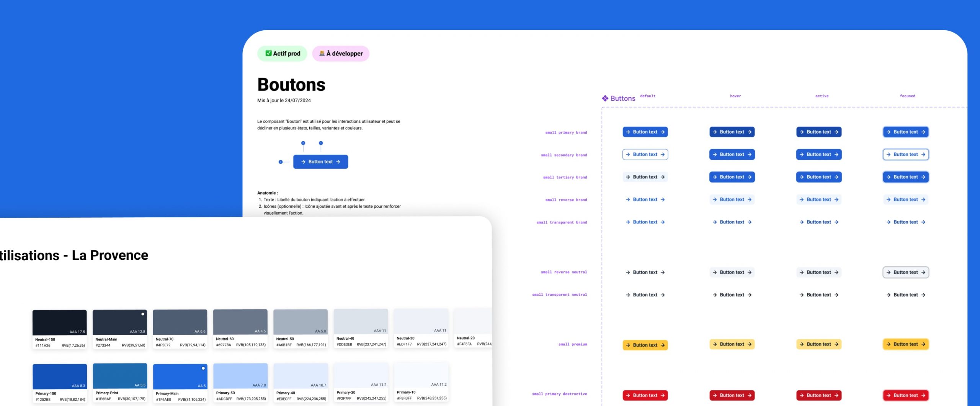Pick the Neutral-150 color swatch
The width and height of the screenshot is (980, 406).
pyautogui.click(x=59, y=323)
